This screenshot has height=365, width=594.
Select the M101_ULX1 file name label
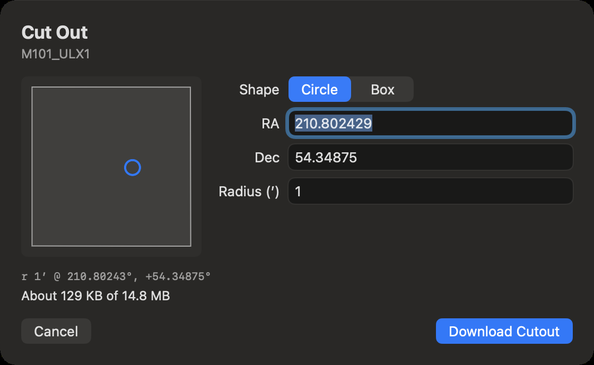[x=56, y=54]
